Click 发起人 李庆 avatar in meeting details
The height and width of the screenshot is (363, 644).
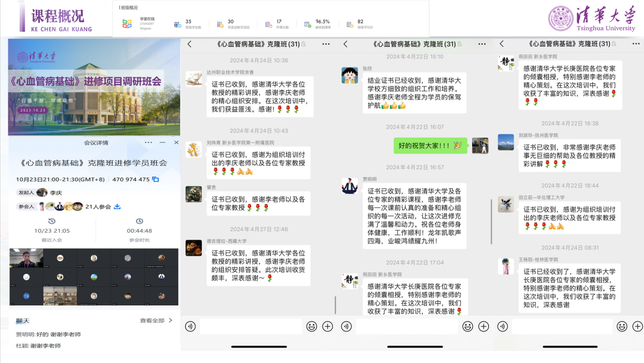click(41, 193)
